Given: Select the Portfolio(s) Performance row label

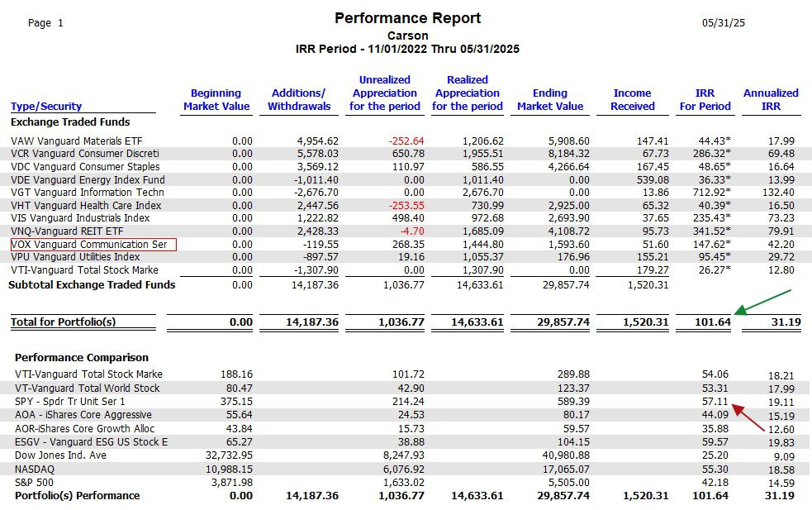Looking at the screenshot, I should (x=77, y=495).
